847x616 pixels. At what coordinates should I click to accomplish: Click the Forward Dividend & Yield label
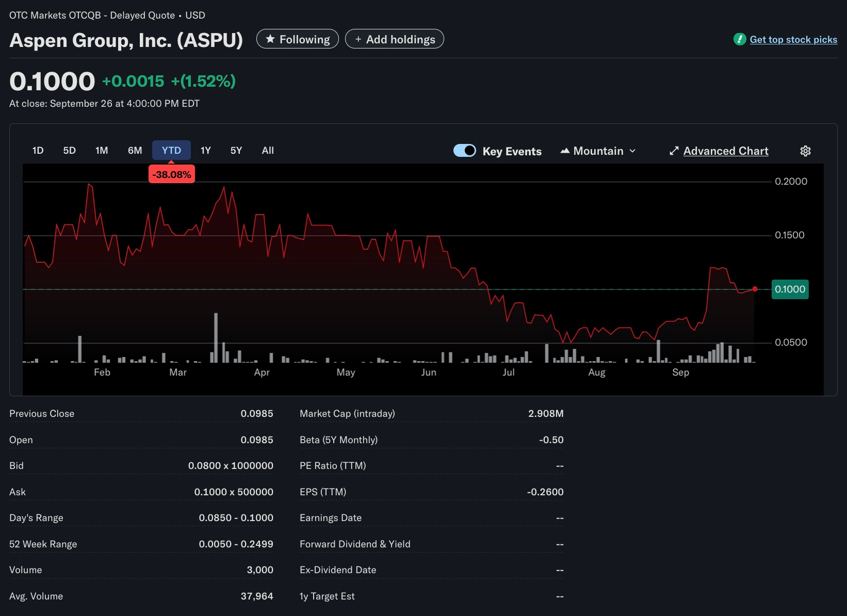pyautogui.click(x=355, y=544)
